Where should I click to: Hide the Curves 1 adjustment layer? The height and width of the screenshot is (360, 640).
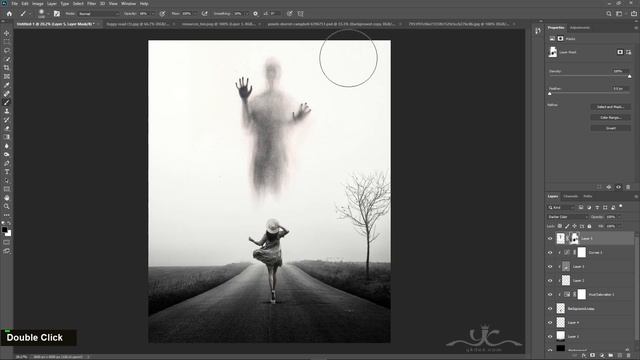coord(550,253)
